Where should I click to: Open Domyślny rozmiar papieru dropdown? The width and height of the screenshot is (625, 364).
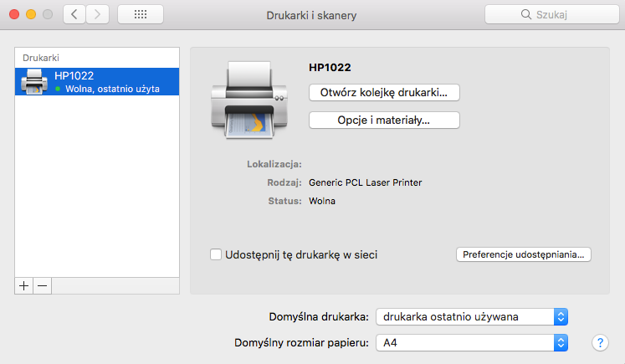click(x=472, y=343)
